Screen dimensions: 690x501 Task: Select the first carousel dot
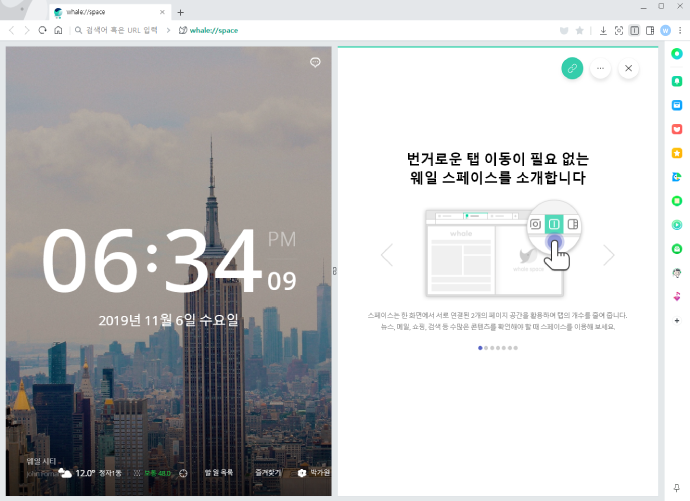(480, 348)
